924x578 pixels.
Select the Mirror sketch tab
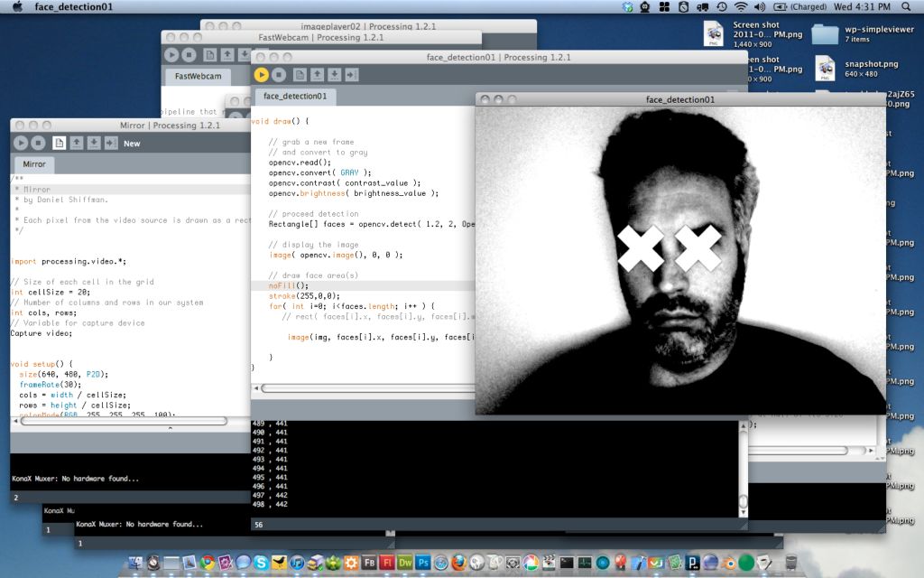(x=34, y=164)
